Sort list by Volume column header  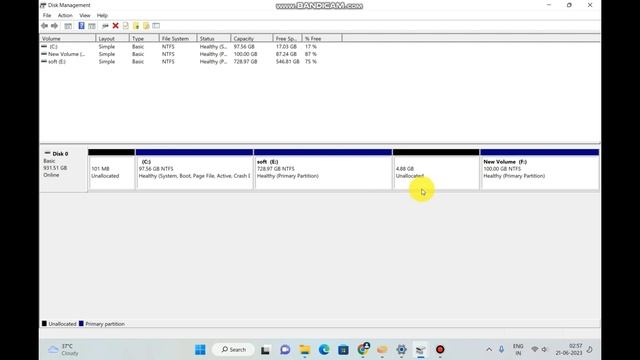[68, 38]
